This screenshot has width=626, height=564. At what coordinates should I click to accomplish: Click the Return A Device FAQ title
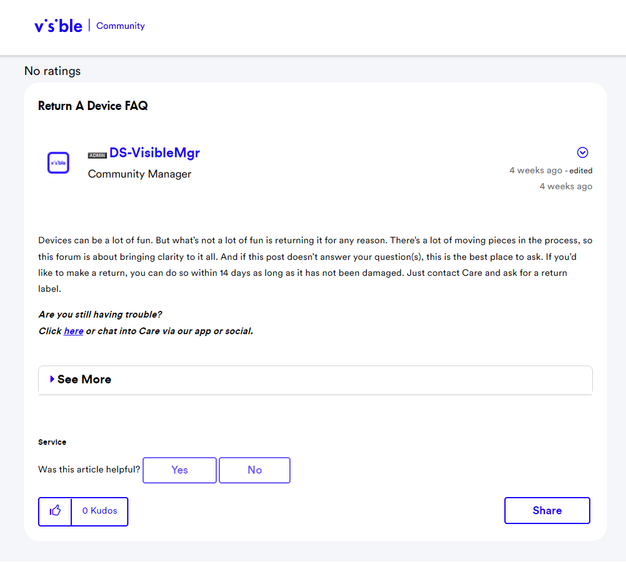pyautogui.click(x=93, y=106)
